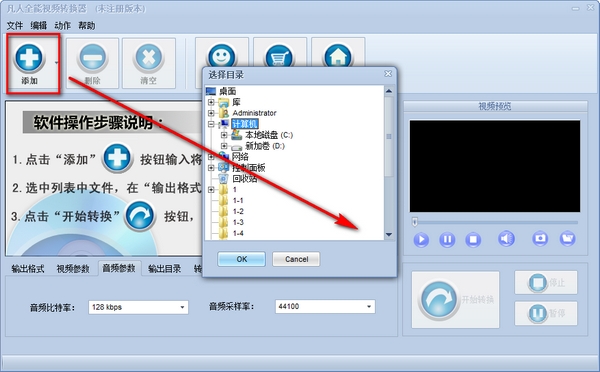This screenshot has height=372, width=600.
Task: Select the 音频参数 tab
Action: coord(119,268)
